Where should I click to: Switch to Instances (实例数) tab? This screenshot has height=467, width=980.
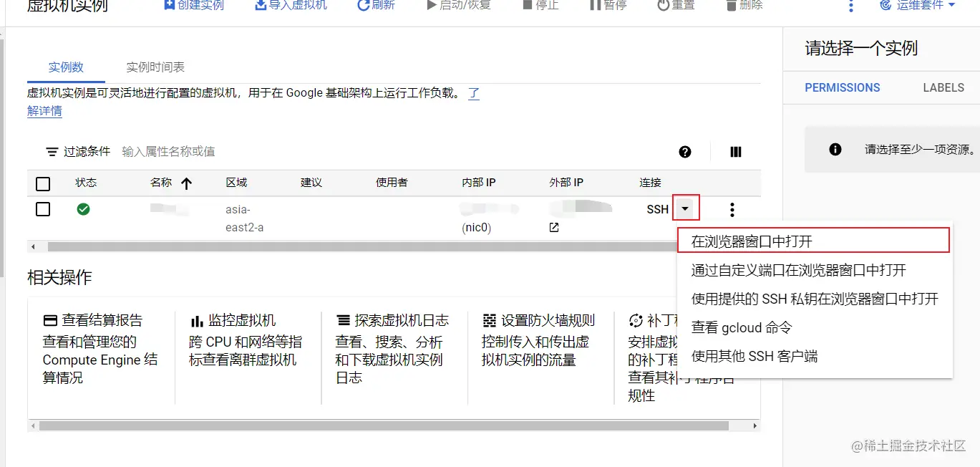coord(66,67)
